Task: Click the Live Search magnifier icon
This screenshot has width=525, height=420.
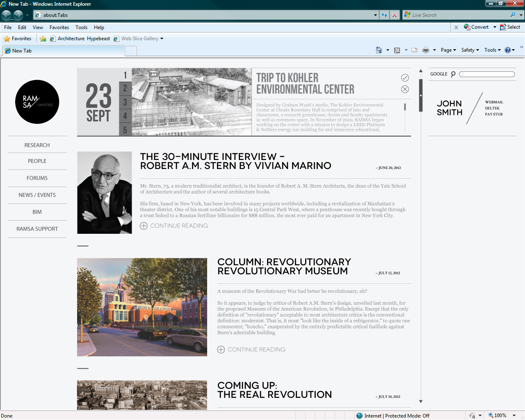Action: 513,15
